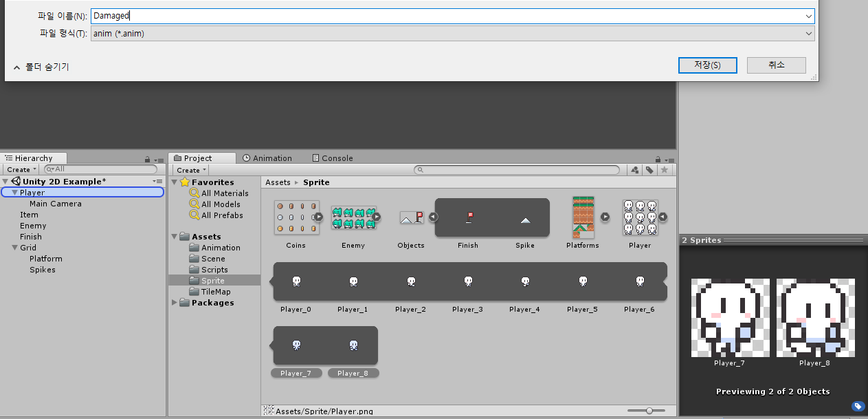Select the Spikes object in Hierarchy
Image resolution: width=868 pixels, height=419 pixels.
42,270
